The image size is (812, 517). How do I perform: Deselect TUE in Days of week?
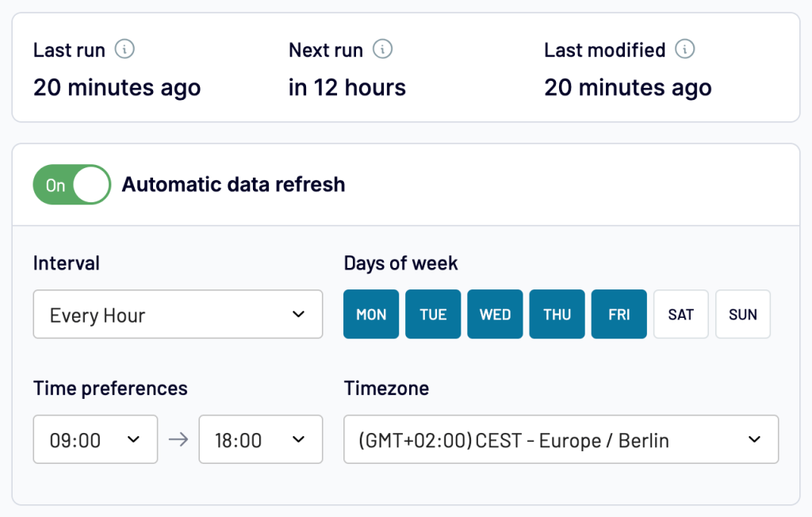[x=433, y=315]
